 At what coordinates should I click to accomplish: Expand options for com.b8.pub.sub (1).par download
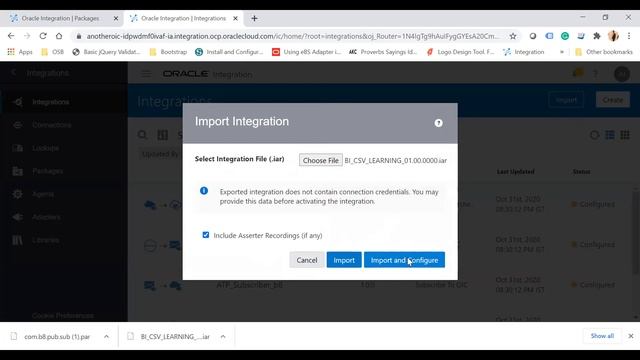[x=106, y=336]
